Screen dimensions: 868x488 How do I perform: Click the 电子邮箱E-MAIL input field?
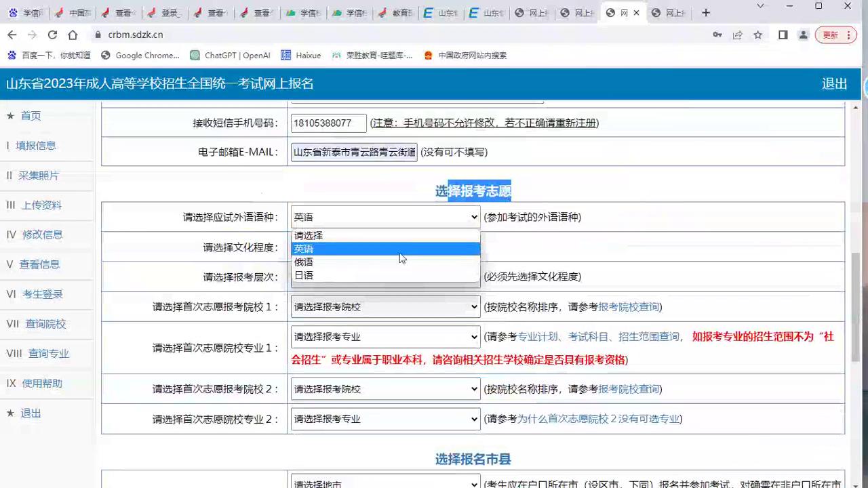point(354,152)
